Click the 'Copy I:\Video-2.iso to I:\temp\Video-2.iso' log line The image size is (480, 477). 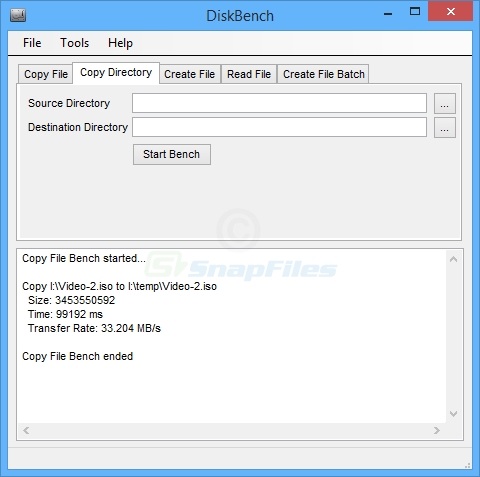[x=119, y=286]
